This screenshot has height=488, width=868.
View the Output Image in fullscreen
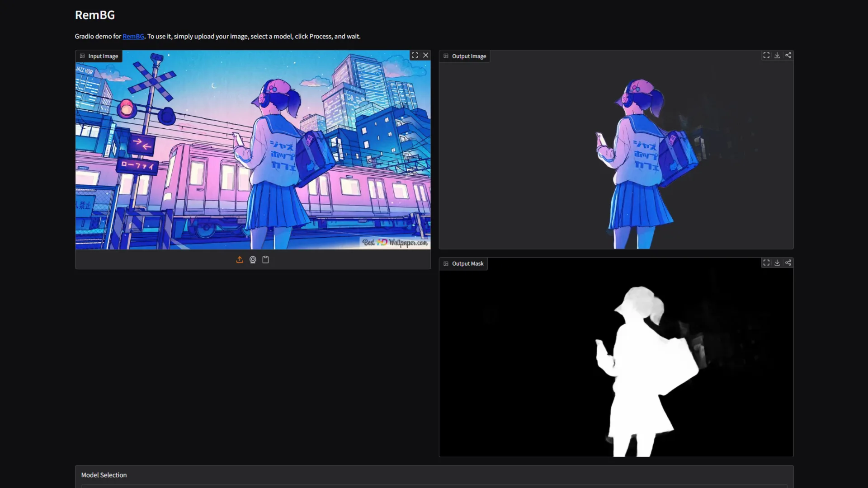tap(766, 55)
